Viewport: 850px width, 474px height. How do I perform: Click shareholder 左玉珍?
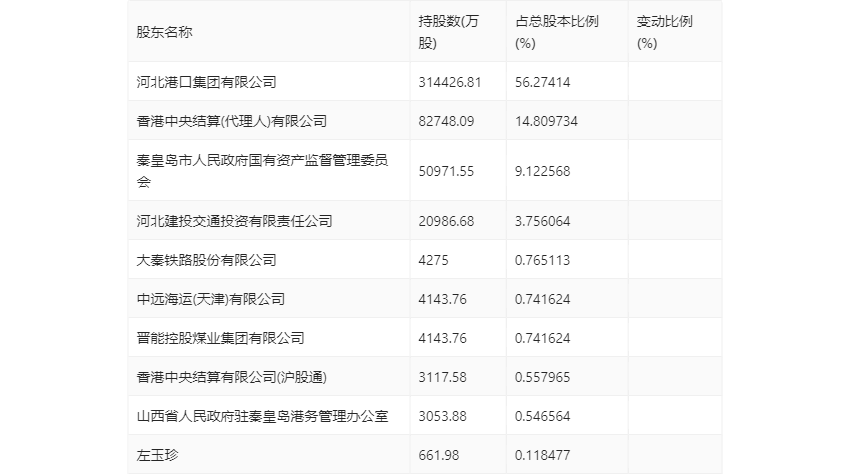click(157, 455)
